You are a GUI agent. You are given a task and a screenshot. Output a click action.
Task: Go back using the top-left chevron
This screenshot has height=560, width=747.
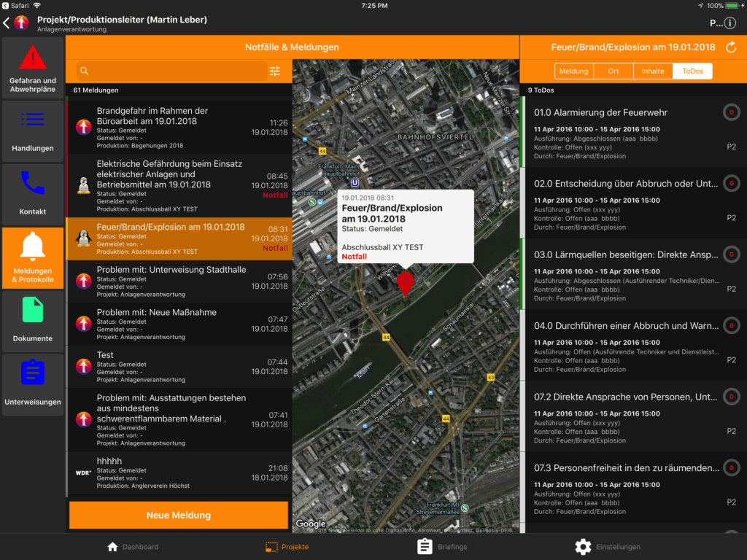coord(7,23)
